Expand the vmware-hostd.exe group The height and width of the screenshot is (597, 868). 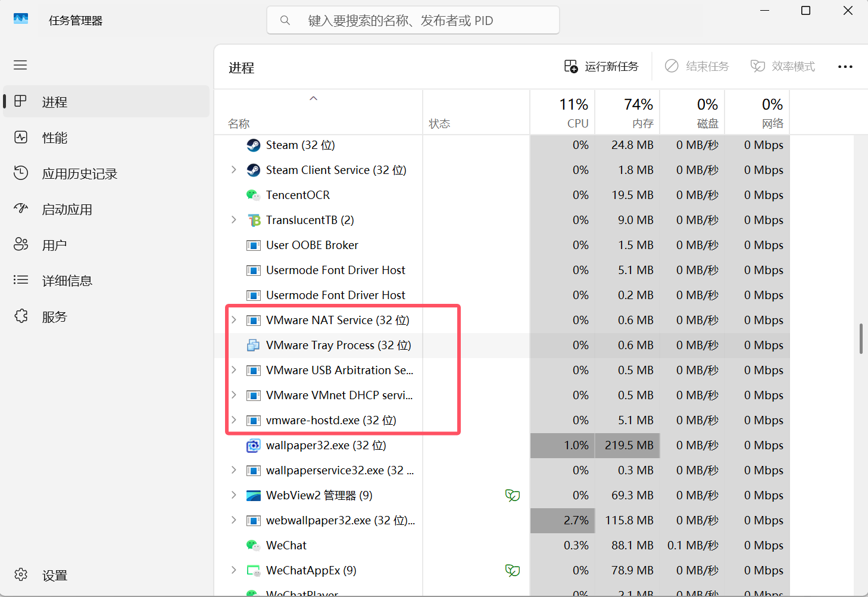coord(234,420)
